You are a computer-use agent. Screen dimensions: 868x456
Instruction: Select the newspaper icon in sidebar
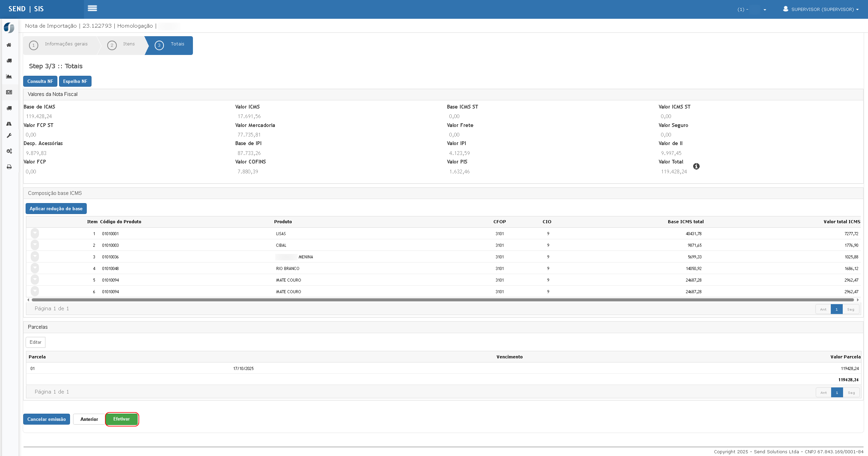coord(9,92)
